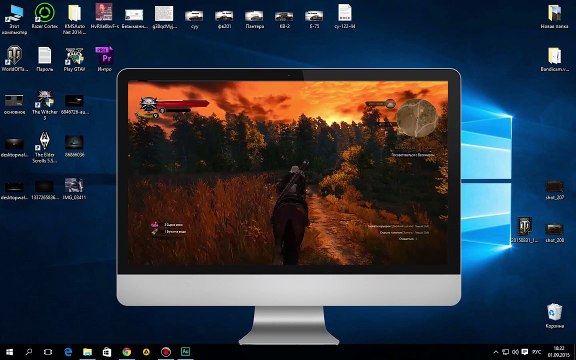Select the Корзина recycle bin

[x=554, y=316]
